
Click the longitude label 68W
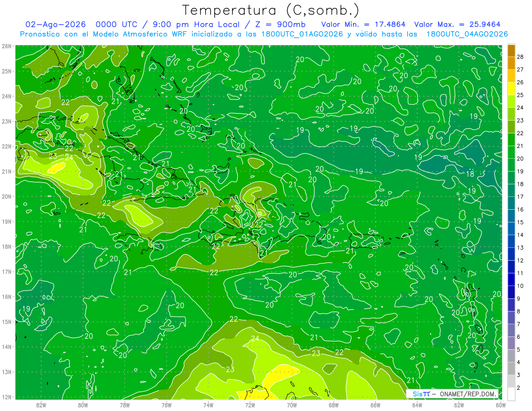click(333, 405)
